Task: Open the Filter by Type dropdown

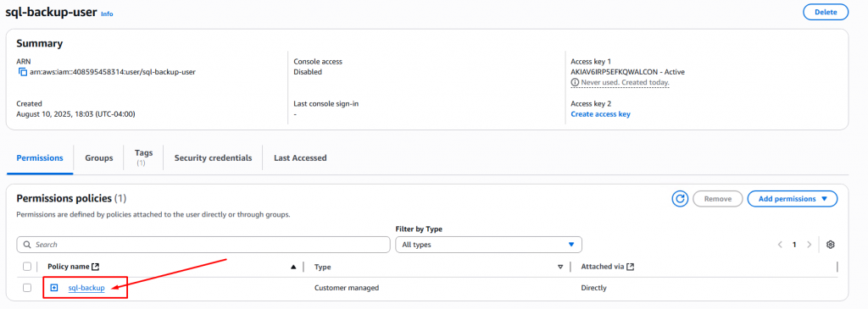Action: [x=489, y=245]
